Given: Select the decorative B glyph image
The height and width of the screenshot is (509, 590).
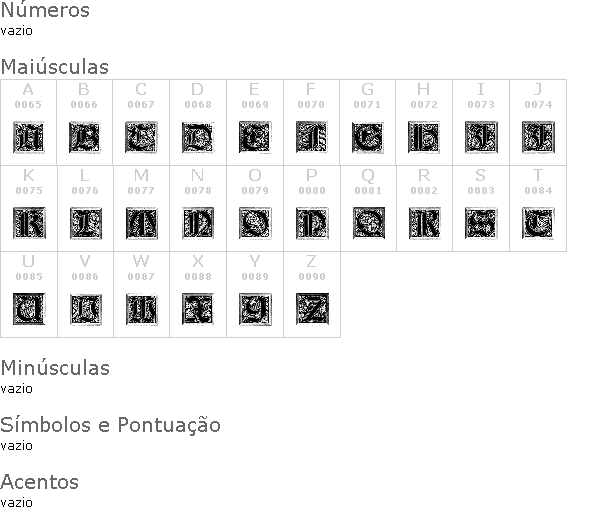Looking at the screenshot, I should 85,137.
